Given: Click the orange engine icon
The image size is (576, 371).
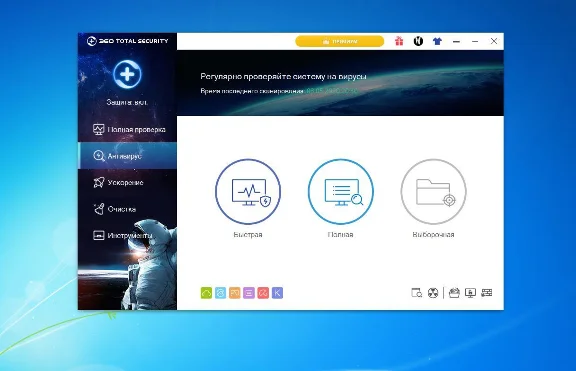Looking at the screenshot, I should tap(235, 293).
